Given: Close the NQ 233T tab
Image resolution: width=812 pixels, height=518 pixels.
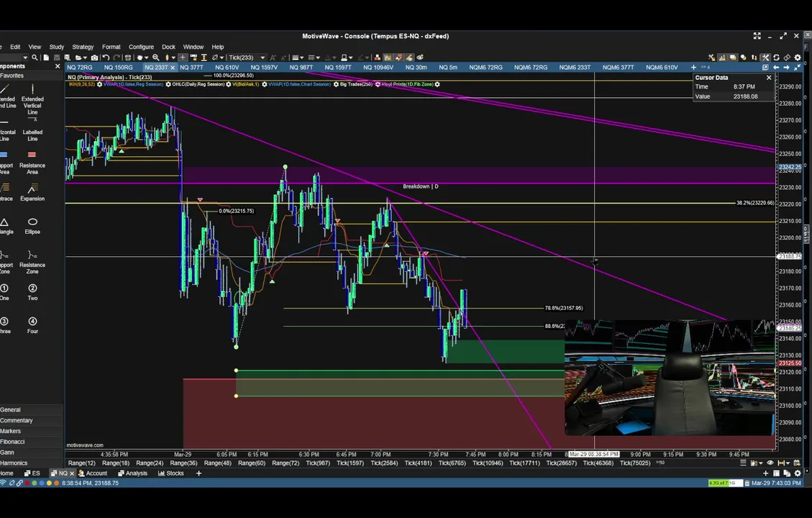Looking at the screenshot, I should click(173, 68).
